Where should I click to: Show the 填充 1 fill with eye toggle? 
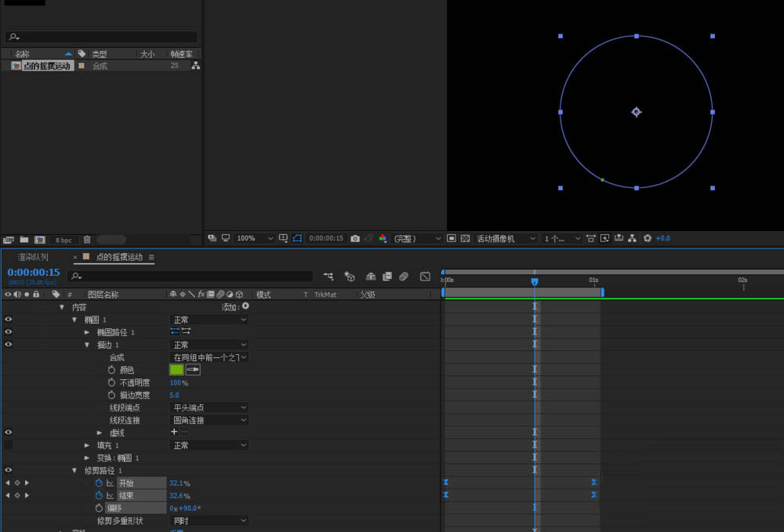click(9, 445)
